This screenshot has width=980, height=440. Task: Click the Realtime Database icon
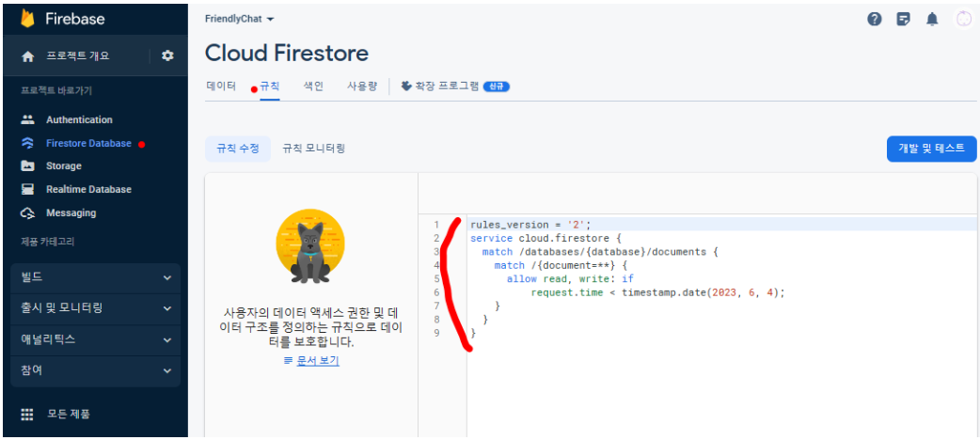point(27,189)
